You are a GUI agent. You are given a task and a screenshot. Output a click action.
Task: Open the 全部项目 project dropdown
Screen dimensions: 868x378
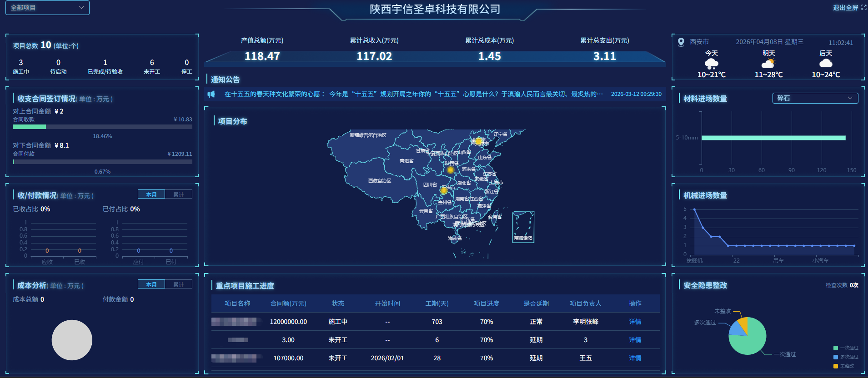click(47, 8)
